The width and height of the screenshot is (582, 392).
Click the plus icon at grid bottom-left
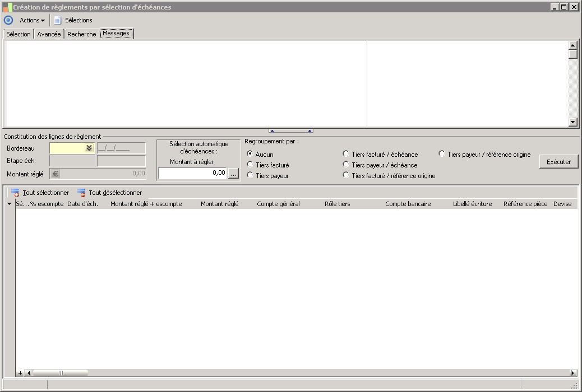pos(20,373)
